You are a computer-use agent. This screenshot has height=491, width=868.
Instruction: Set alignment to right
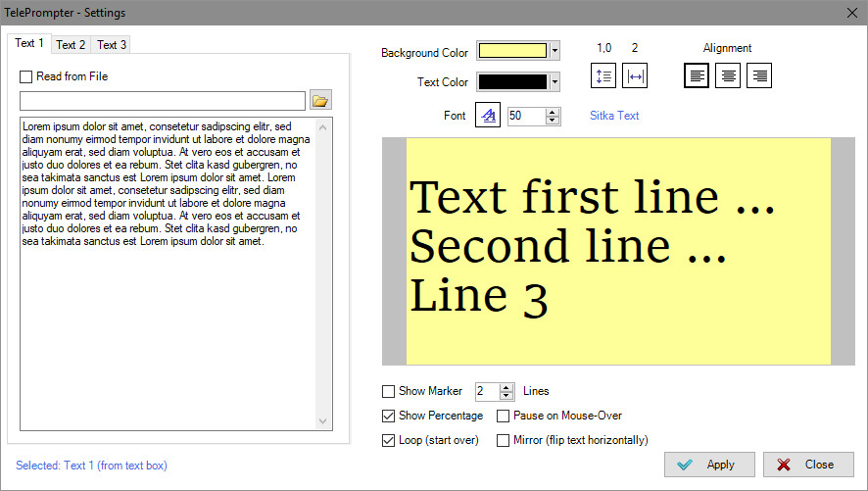(759, 75)
